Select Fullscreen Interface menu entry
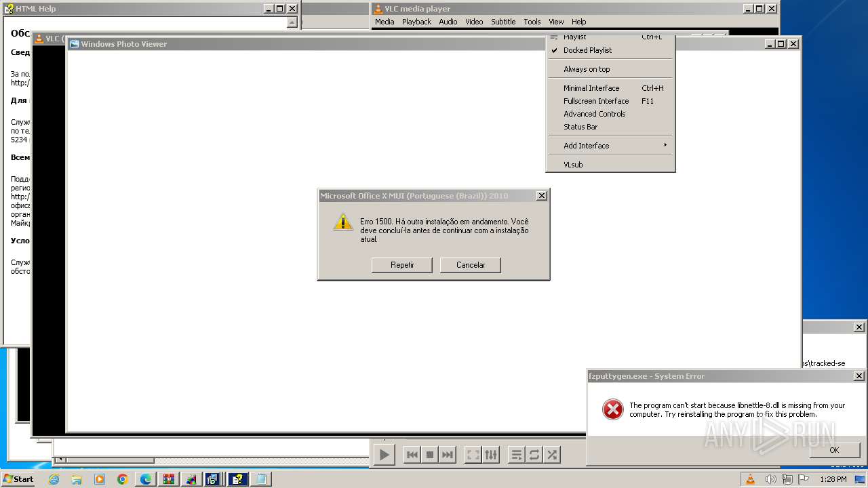Screen dimensions: 868x488 click(610, 101)
